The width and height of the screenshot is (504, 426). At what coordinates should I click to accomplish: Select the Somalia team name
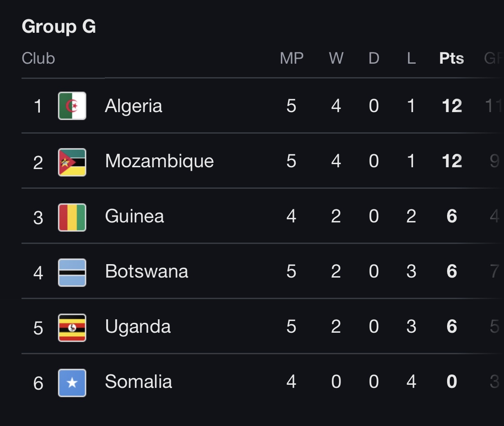click(138, 382)
